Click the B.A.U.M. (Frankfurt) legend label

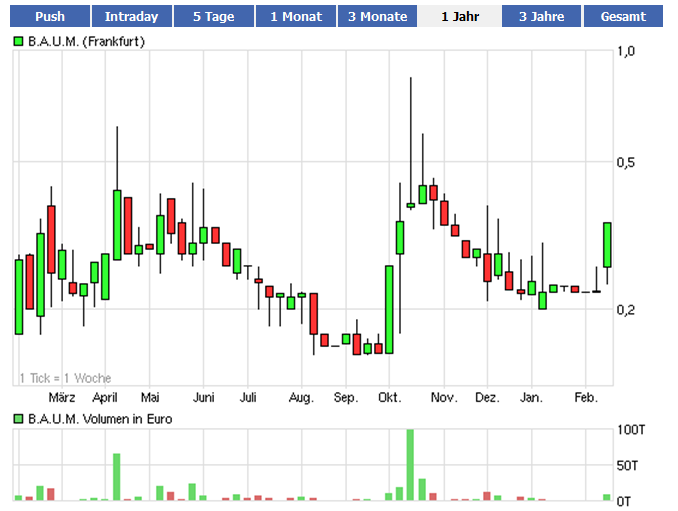tap(86, 42)
